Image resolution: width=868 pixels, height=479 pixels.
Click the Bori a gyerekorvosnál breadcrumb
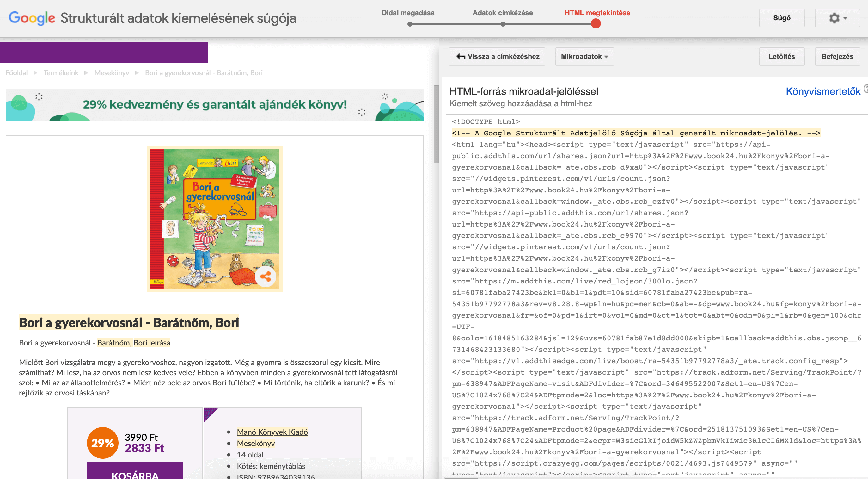pos(204,73)
